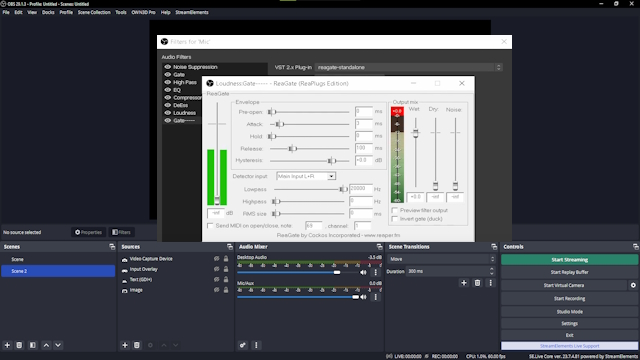Toggle Loudness filter visibility eye
This screenshot has height=360, width=640.
point(167,113)
